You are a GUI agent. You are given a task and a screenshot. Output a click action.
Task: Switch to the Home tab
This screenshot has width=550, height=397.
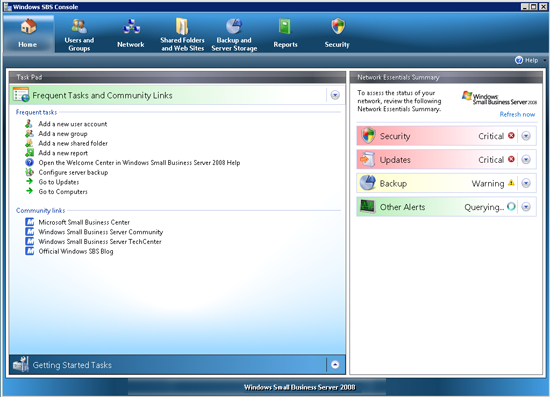click(x=28, y=34)
